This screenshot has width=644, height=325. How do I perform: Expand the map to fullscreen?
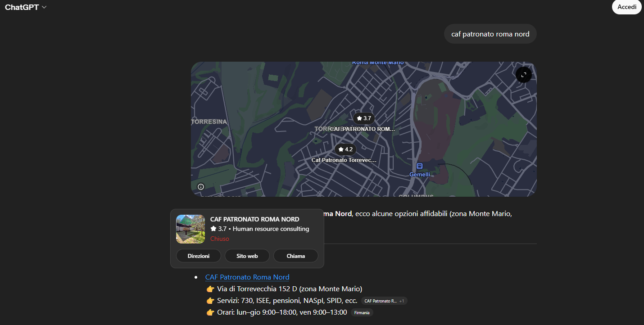523,75
